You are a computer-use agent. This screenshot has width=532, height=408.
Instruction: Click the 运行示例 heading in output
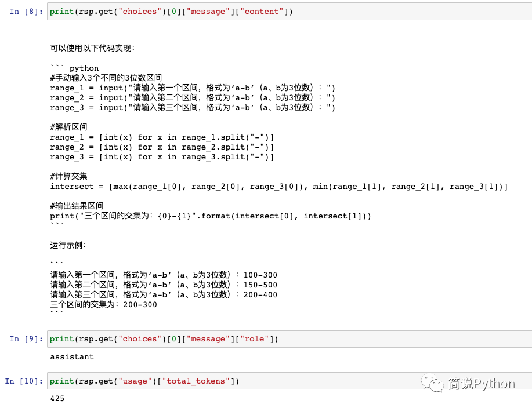tap(68, 245)
